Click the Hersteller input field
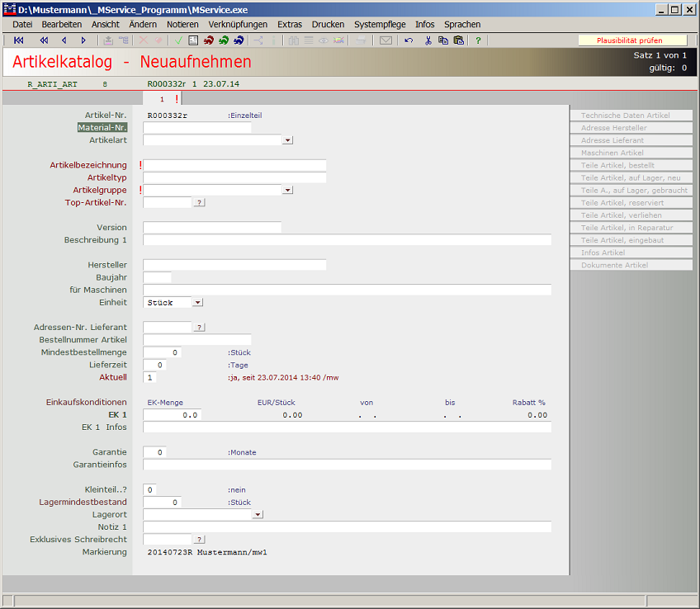The image size is (700, 609). 234,265
